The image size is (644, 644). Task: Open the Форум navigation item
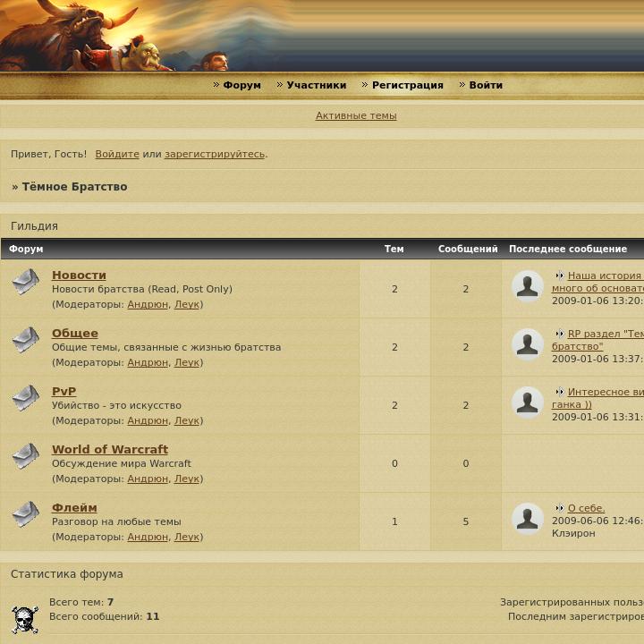point(241,85)
